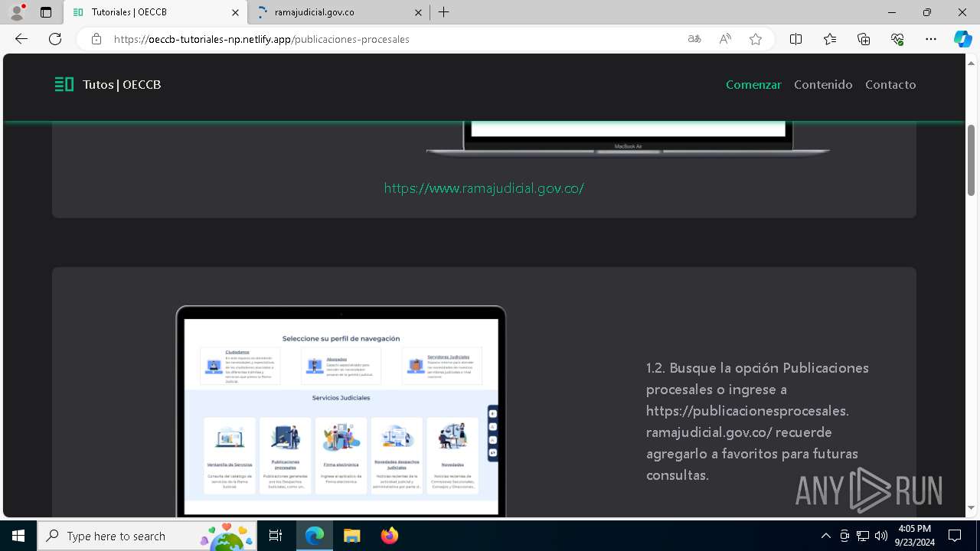Viewport: 980px width, 551px height.
Task: Start Read aloud for this page
Action: [x=725, y=39]
